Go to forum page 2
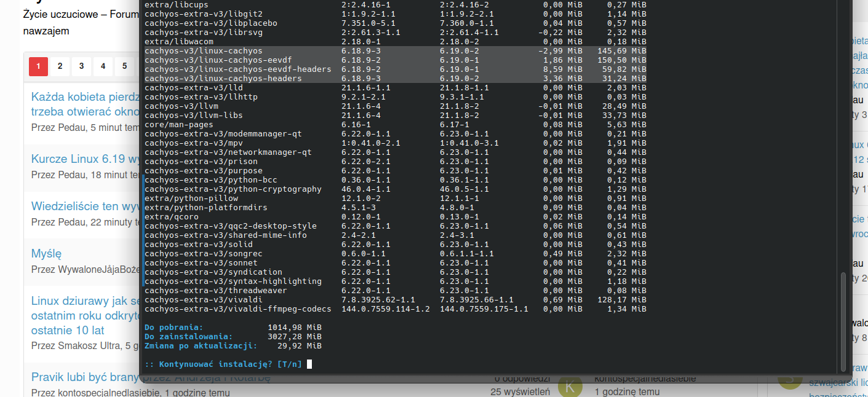The width and height of the screenshot is (868, 397). 60,66
